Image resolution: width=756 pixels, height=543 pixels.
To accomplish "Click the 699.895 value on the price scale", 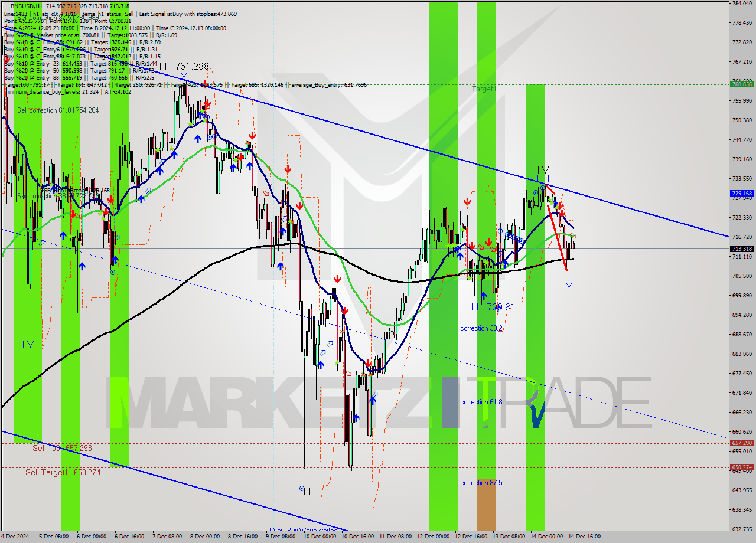I will pos(741,295).
